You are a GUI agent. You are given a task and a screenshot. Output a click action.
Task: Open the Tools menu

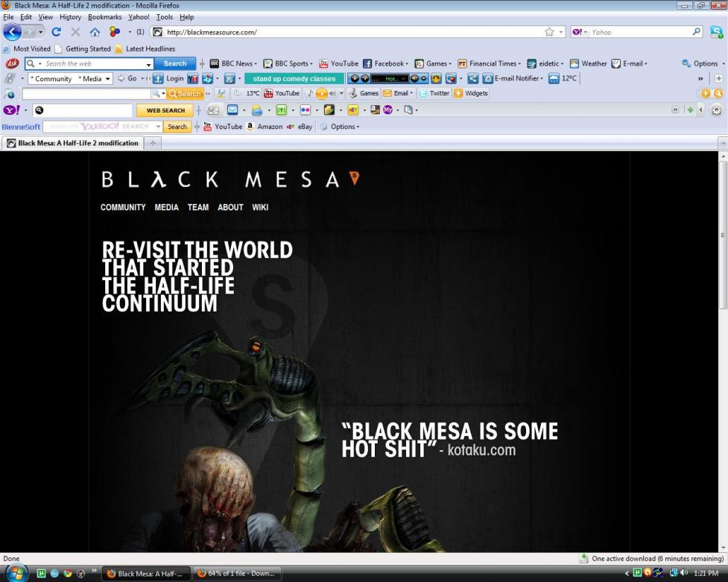coord(164,16)
